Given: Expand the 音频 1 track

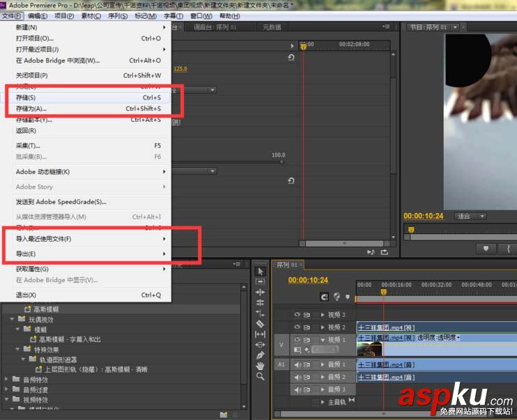Looking at the screenshot, I should (x=323, y=364).
